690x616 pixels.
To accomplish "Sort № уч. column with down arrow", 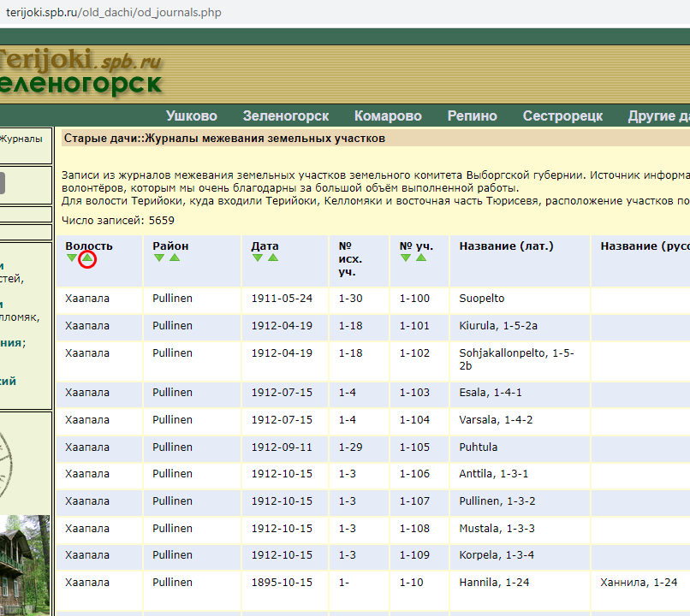I will (x=406, y=258).
